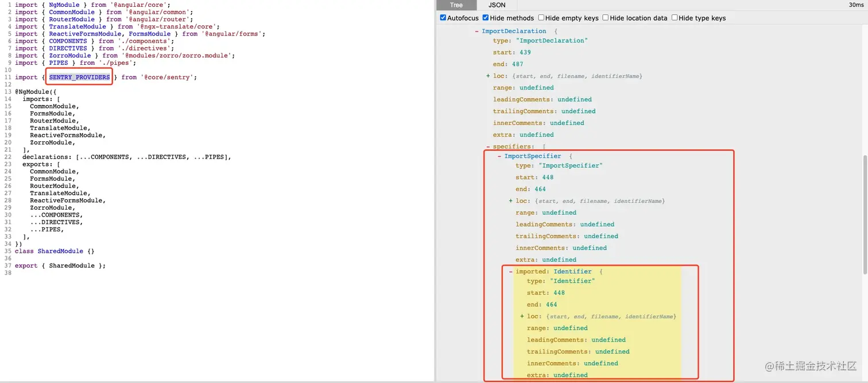Viewport: 868px width, 383px height.
Task: Collapse the specifiers array
Action: point(488,146)
